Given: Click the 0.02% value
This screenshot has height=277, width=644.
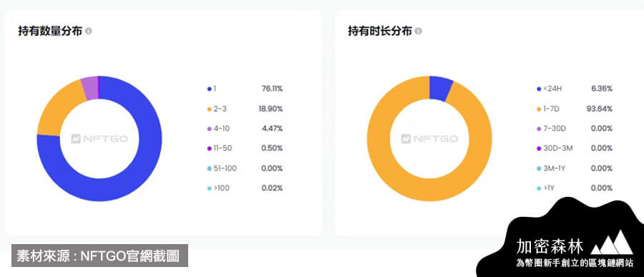Looking at the screenshot, I should click(272, 188).
